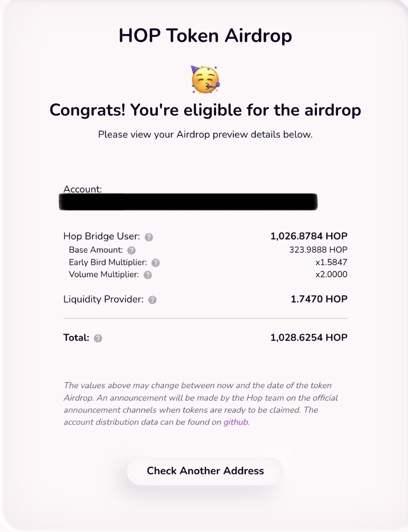This screenshot has height=532, width=408.
Task: Click the 1,028.6254 HOP total value
Action: pyautogui.click(x=309, y=337)
